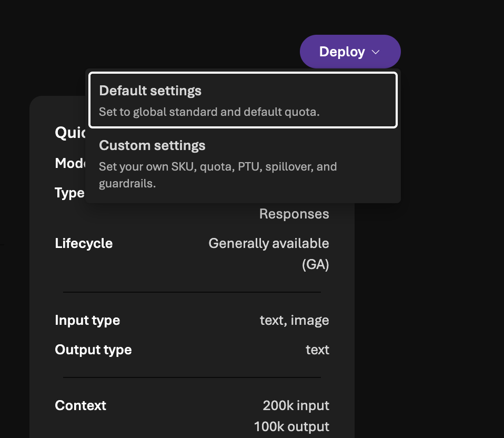
Task: Click the '100k output' context value
Action: tap(291, 426)
